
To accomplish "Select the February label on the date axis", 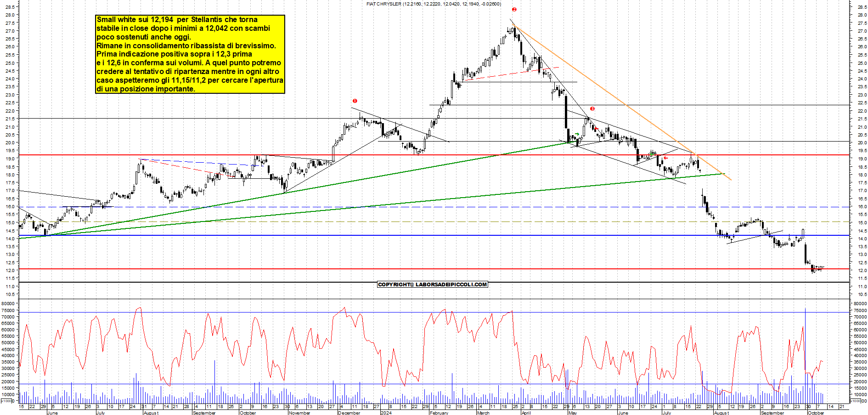I will click(x=439, y=413).
